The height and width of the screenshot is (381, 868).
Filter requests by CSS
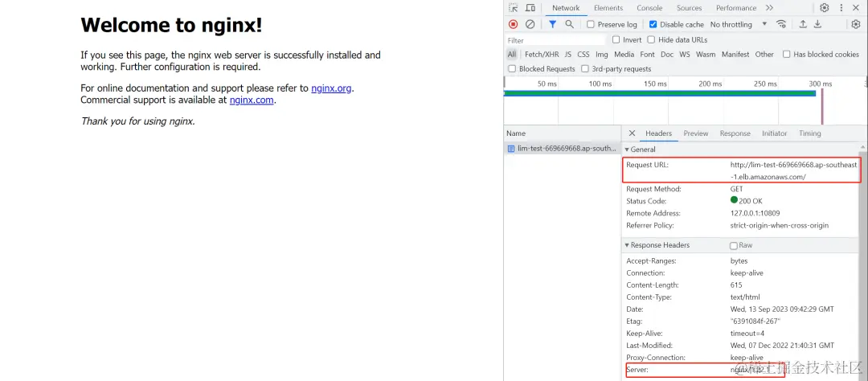click(x=583, y=55)
